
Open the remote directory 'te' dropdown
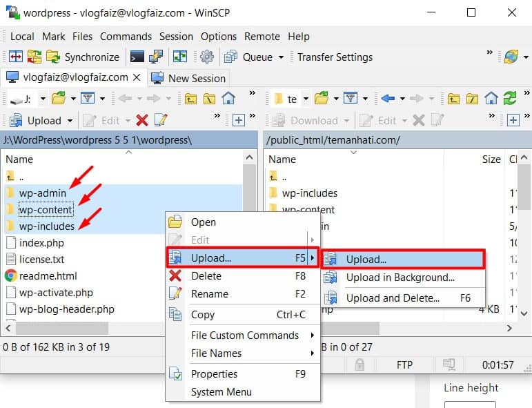(306, 99)
